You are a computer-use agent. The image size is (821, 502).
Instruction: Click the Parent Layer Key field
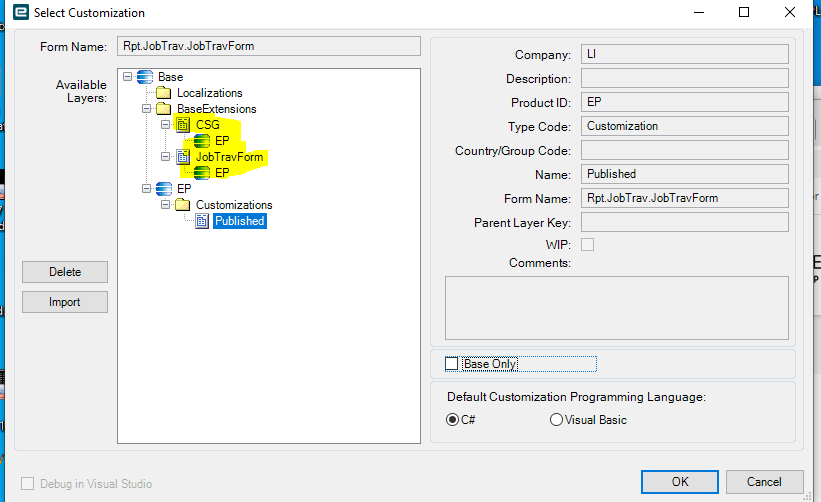coord(684,222)
